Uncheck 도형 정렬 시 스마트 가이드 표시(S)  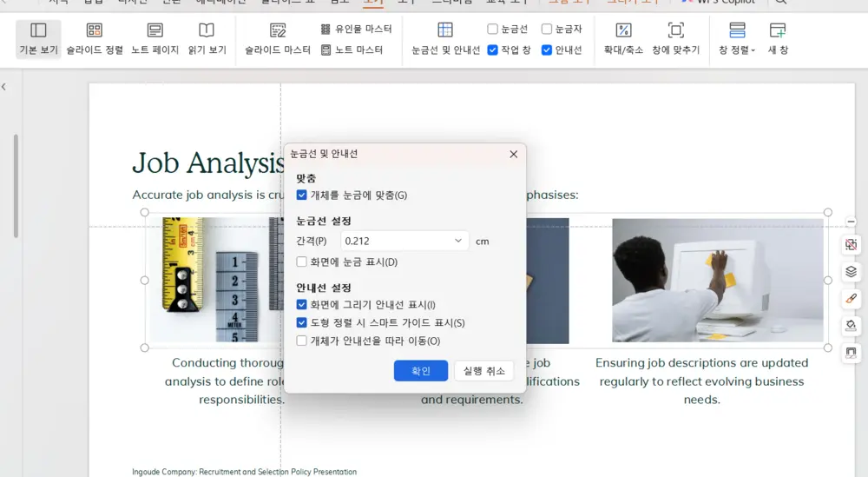click(x=302, y=322)
